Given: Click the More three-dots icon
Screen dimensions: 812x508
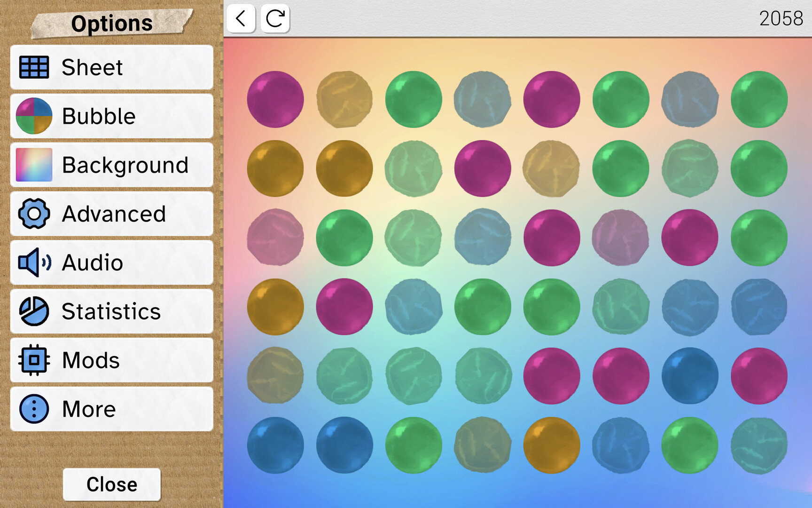Looking at the screenshot, I should click(x=34, y=409).
